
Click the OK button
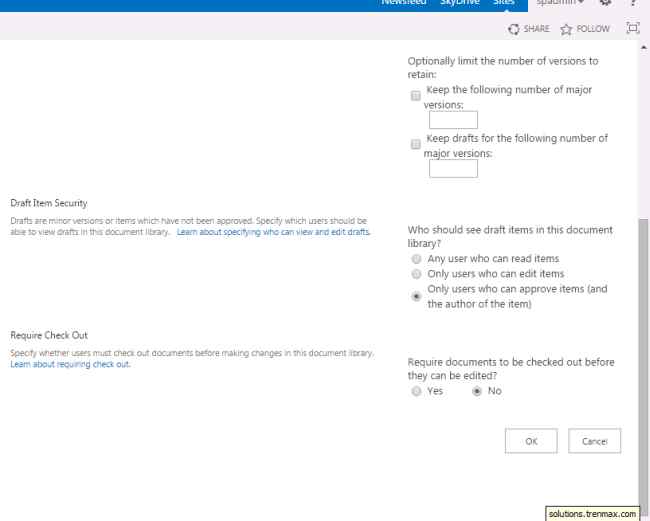(531, 441)
